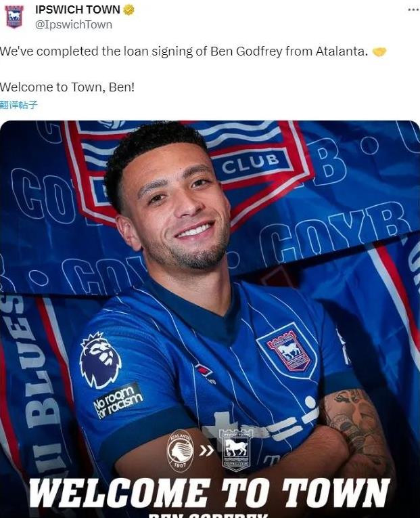This screenshot has height=518, width=420.
Task: Click the translate post link
Action: pyautogui.click(x=19, y=105)
